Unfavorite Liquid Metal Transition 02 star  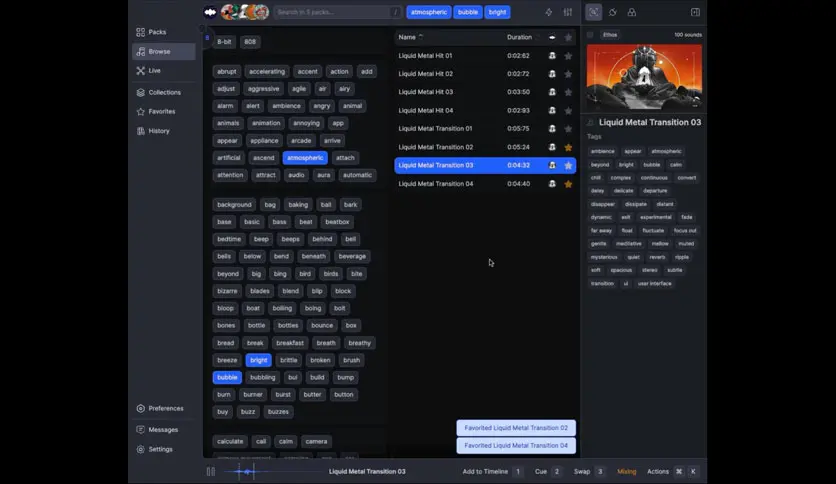(568, 147)
